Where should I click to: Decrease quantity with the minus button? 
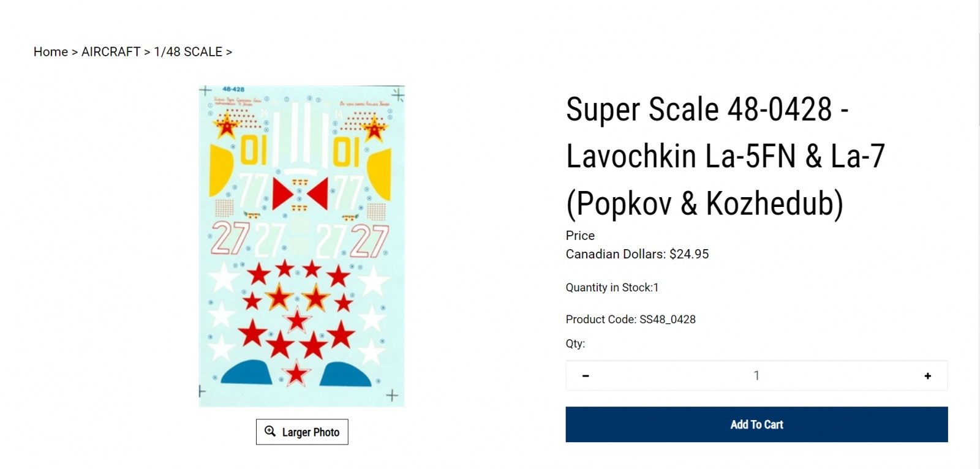click(x=586, y=376)
